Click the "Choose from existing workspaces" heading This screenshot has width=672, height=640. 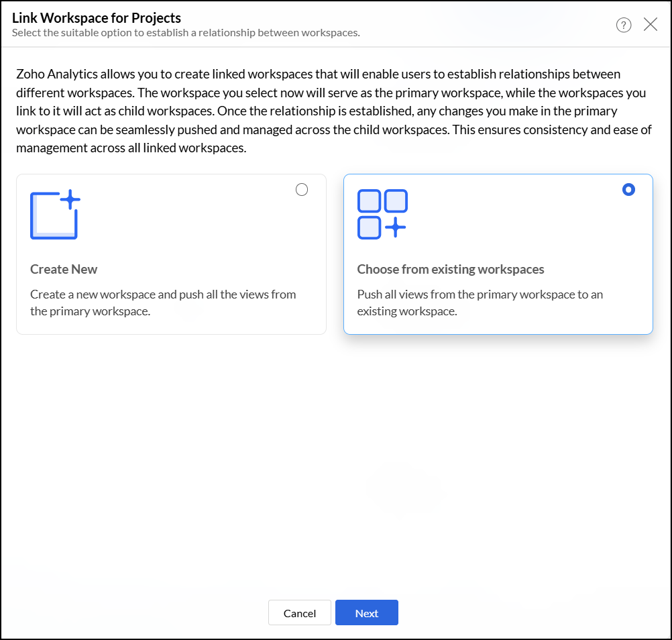[451, 270]
